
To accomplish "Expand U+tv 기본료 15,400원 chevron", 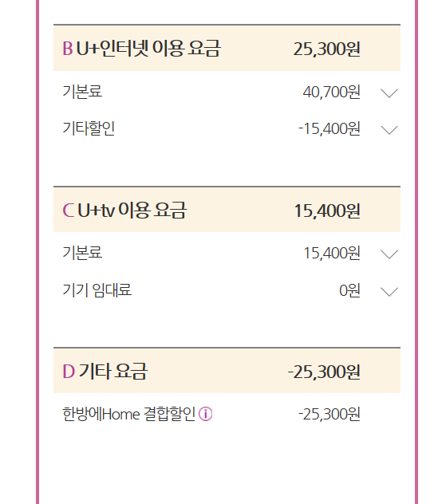I will pyautogui.click(x=389, y=254).
